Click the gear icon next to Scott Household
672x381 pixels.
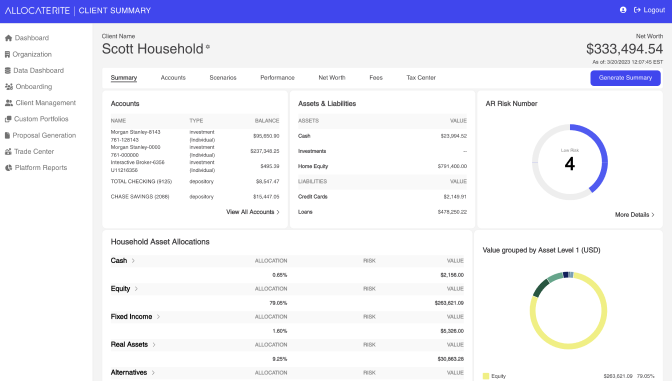[x=208, y=47]
